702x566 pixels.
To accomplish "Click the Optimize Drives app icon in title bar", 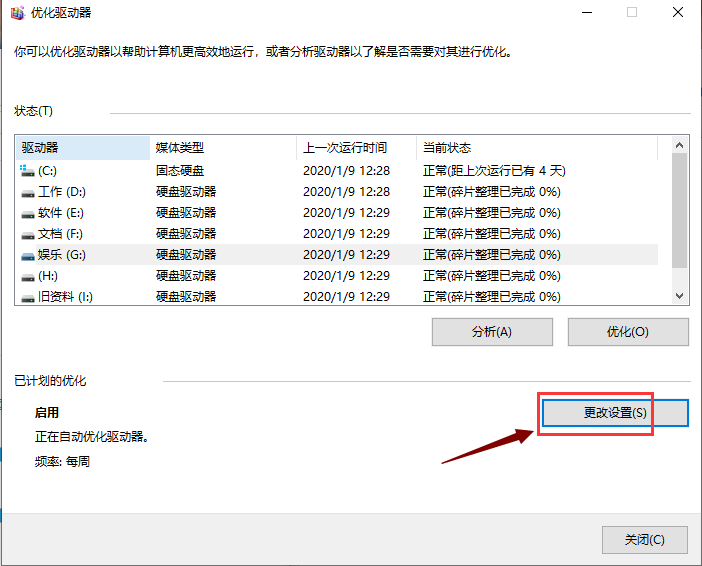I will click(x=13, y=12).
